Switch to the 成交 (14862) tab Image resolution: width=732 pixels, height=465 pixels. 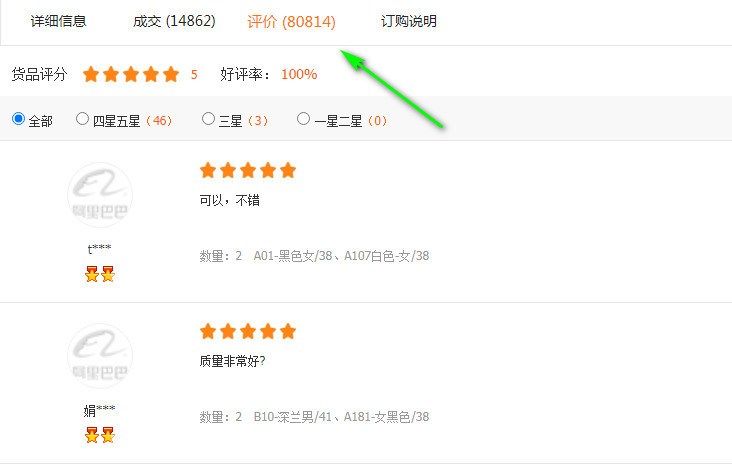click(174, 21)
